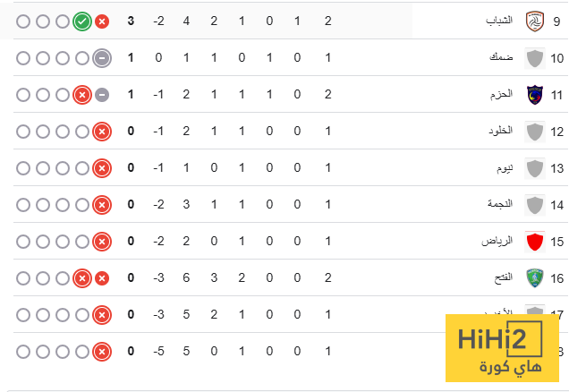This screenshot has height=392, width=569.
Task: Click the grey draw icon in Al Hazem row
Action: (102, 94)
